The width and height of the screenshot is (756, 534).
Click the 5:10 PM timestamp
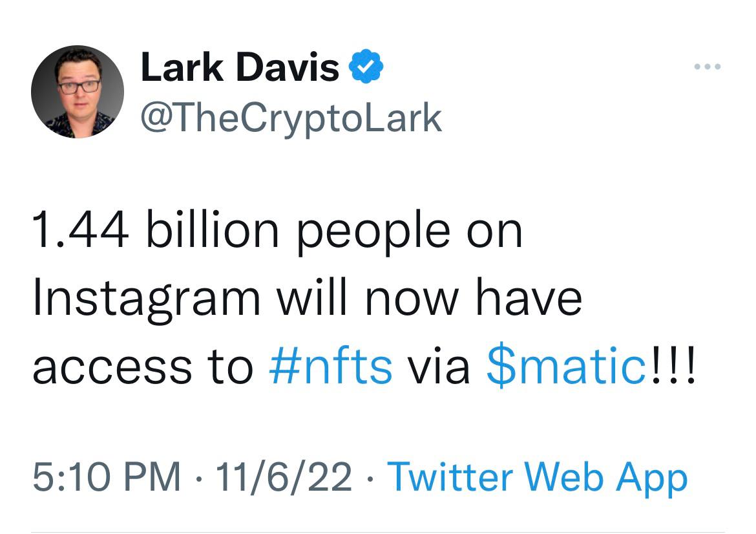[107, 476]
